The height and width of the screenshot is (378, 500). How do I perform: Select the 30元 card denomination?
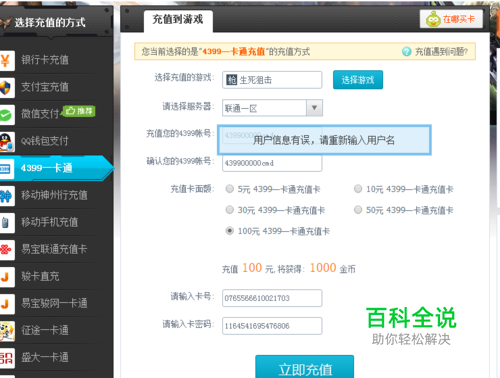click(230, 210)
